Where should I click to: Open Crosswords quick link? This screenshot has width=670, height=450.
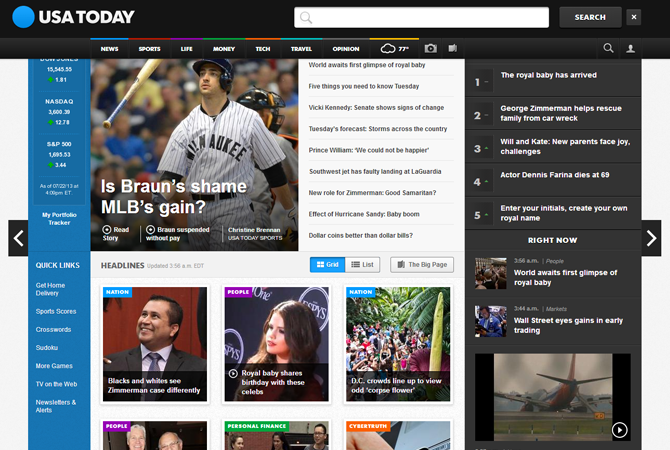53,329
